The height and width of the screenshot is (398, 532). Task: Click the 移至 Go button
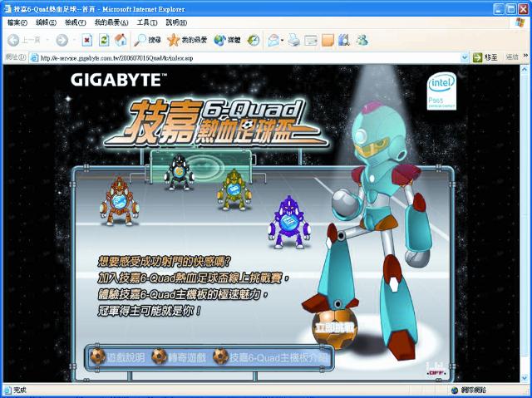click(485, 58)
